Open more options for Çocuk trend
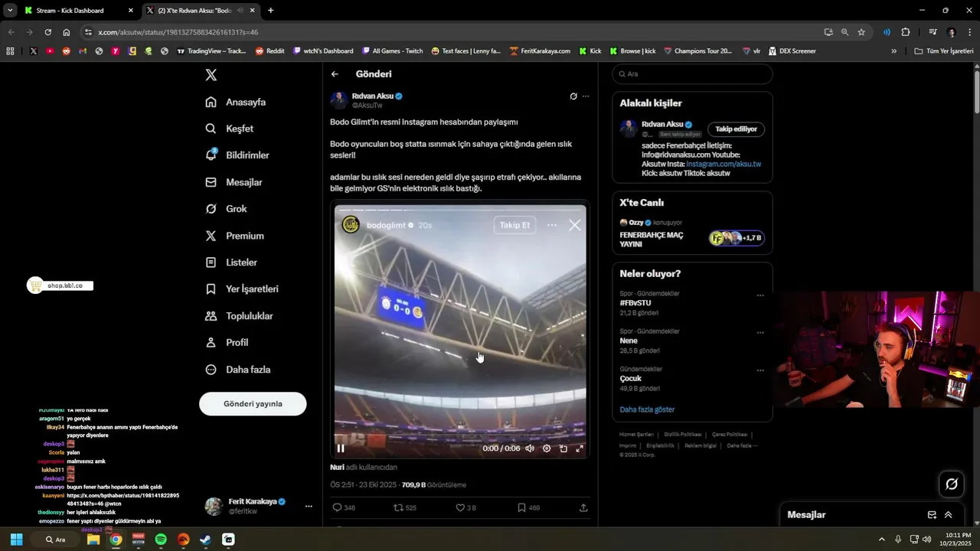The height and width of the screenshot is (551, 980). (760, 370)
